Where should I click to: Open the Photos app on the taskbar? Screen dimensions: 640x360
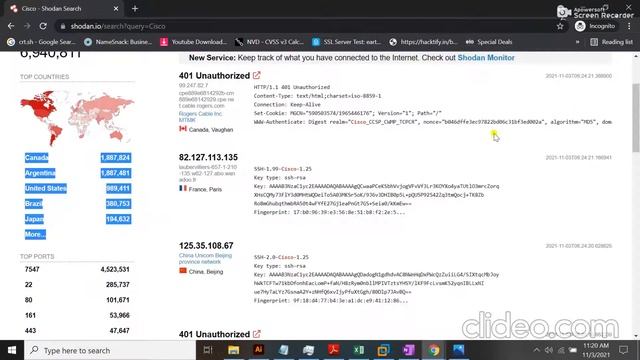coord(459,350)
